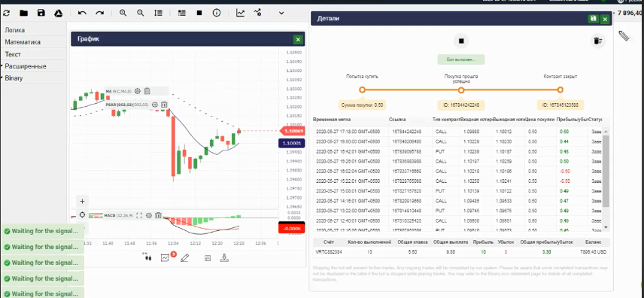Click the current price label 1.10069
The image size is (644, 298).
293,131
